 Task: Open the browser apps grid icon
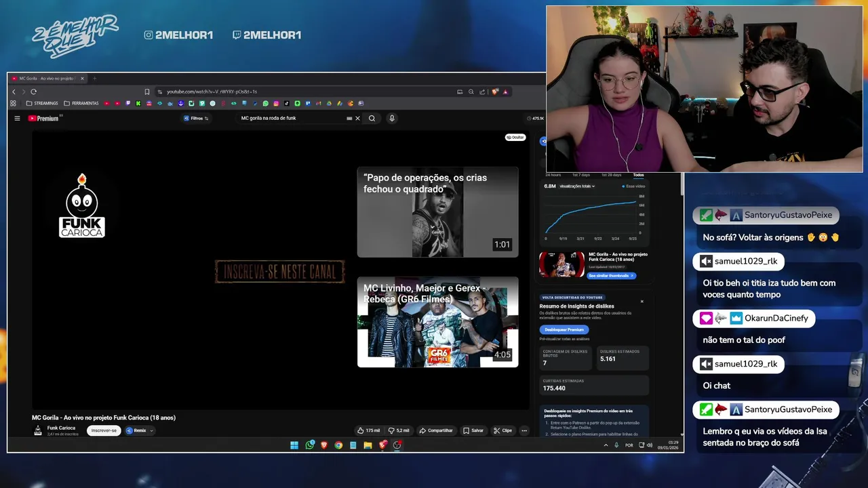pos(13,103)
